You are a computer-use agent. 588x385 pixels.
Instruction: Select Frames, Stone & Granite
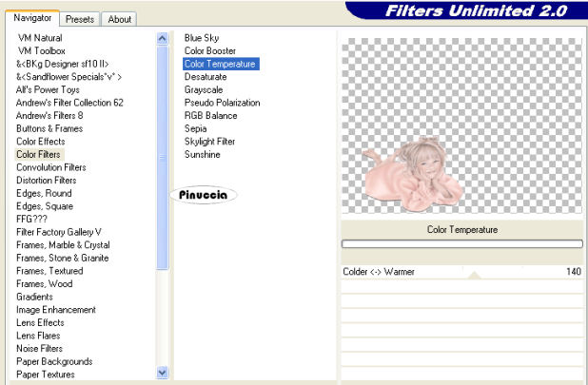pyautogui.click(x=62, y=258)
